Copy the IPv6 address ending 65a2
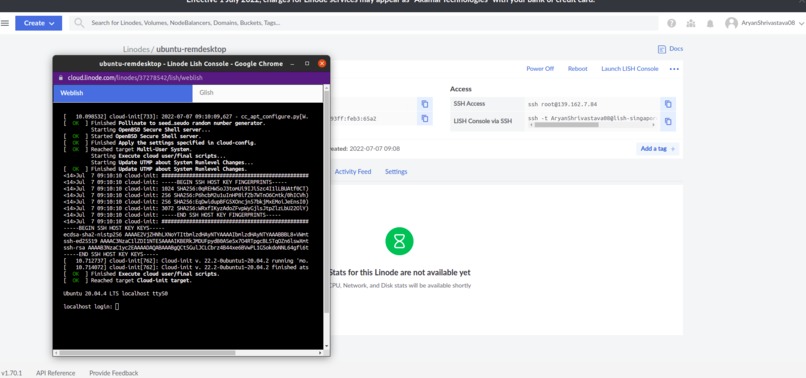The image size is (806, 378). [425, 119]
